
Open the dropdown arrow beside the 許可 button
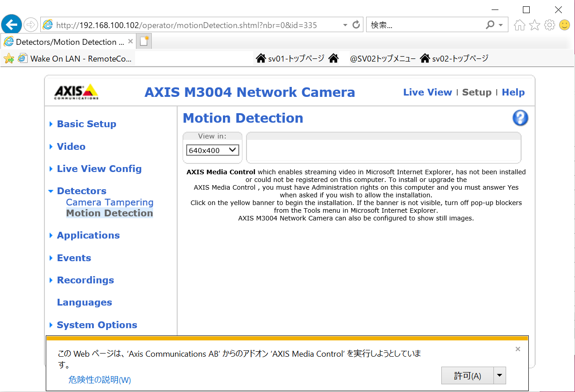coord(500,375)
